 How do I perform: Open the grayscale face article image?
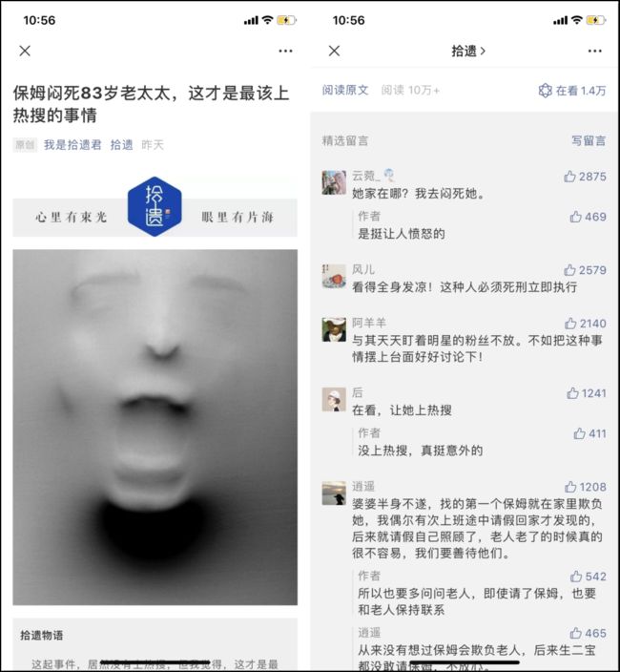tap(155, 428)
